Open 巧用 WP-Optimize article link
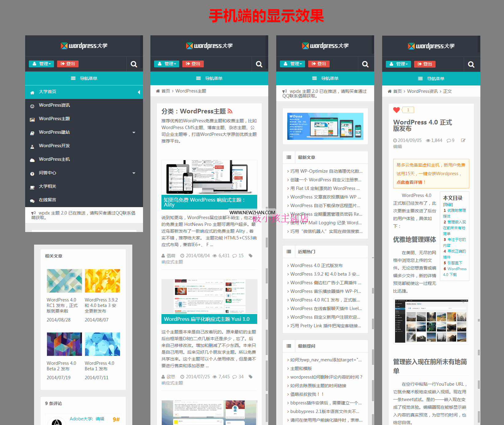 pyautogui.click(x=326, y=171)
